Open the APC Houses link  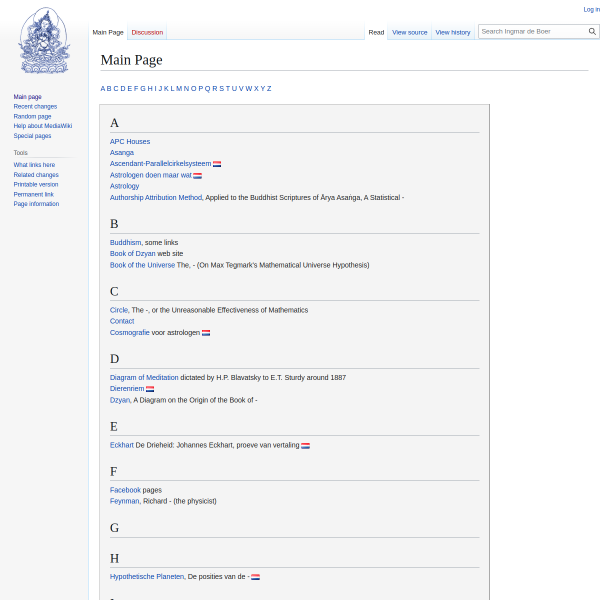pos(130,142)
